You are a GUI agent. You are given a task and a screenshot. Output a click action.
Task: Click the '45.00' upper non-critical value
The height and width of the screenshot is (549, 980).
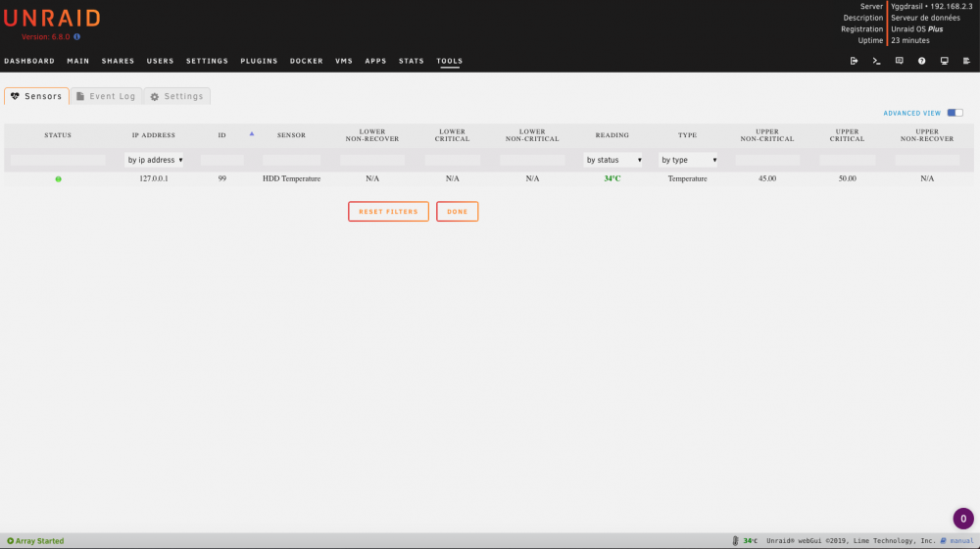tap(767, 178)
